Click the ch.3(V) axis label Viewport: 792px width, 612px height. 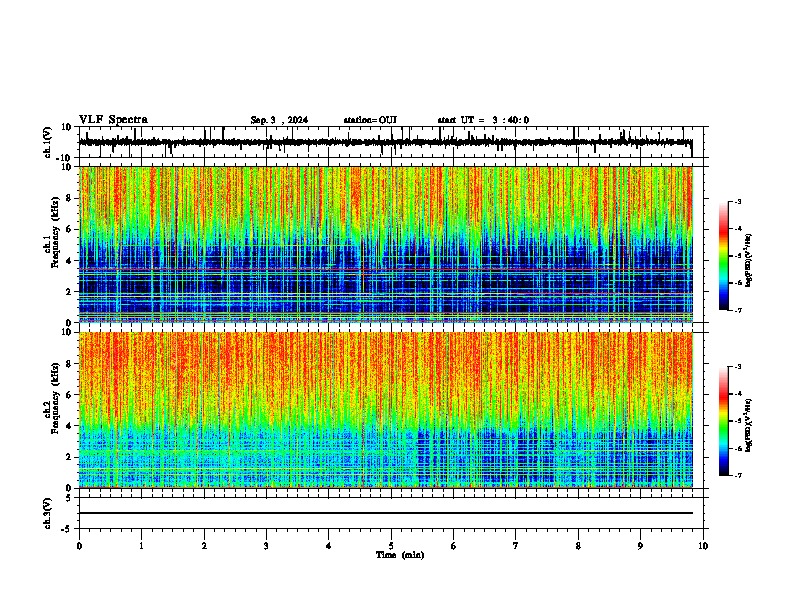click(x=48, y=513)
